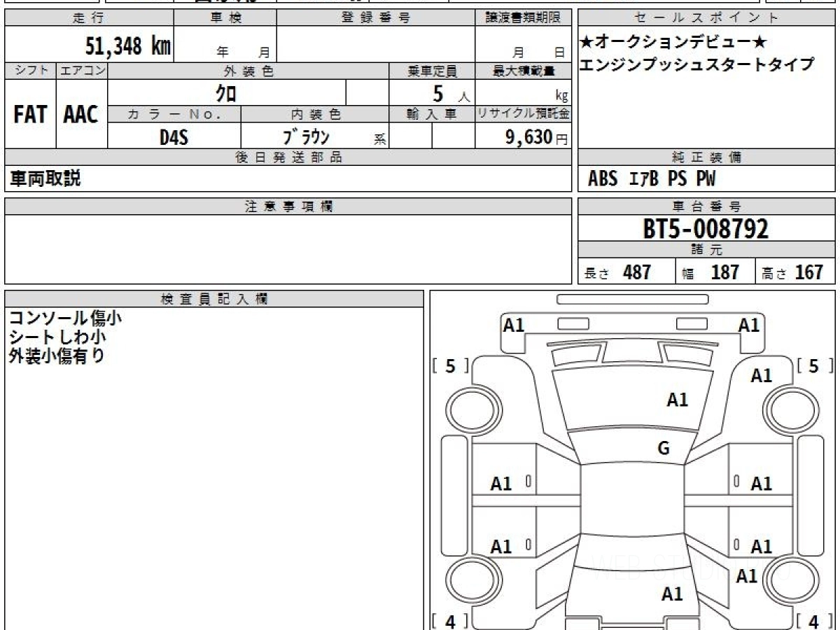Select the 走行 column header

coord(88,18)
